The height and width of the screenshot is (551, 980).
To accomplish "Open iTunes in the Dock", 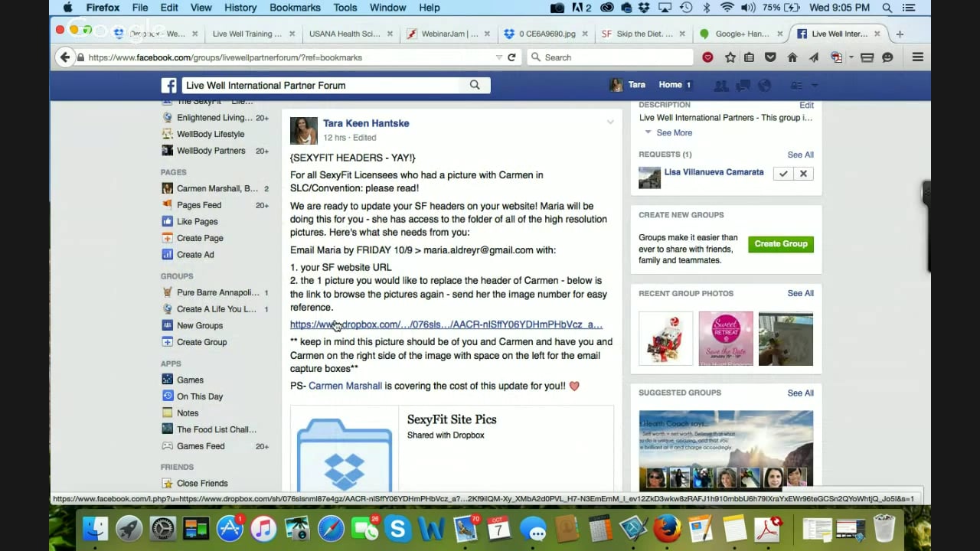I will 263,529.
